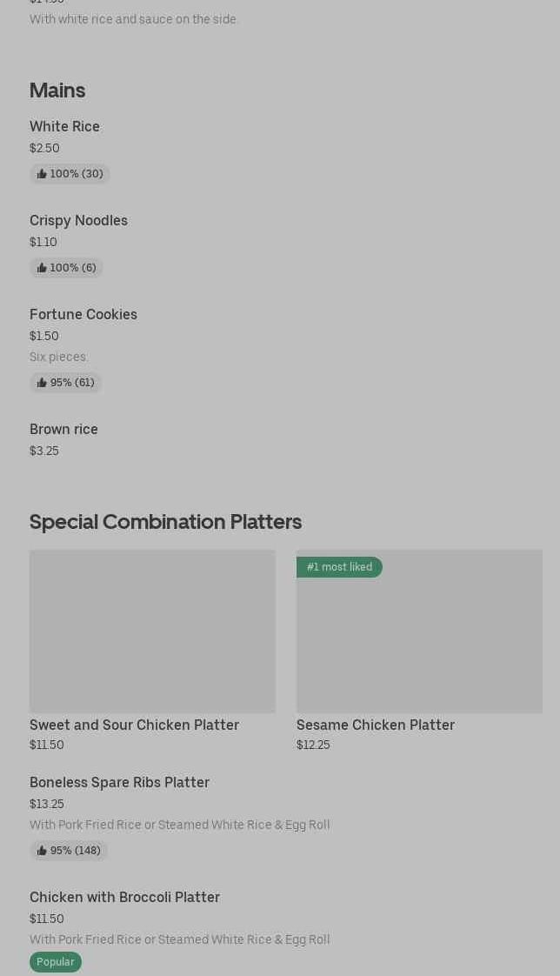Click Special Combination Platters heading
This screenshot has width=560, height=976.
pyautogui.click(x=165, y=522)
